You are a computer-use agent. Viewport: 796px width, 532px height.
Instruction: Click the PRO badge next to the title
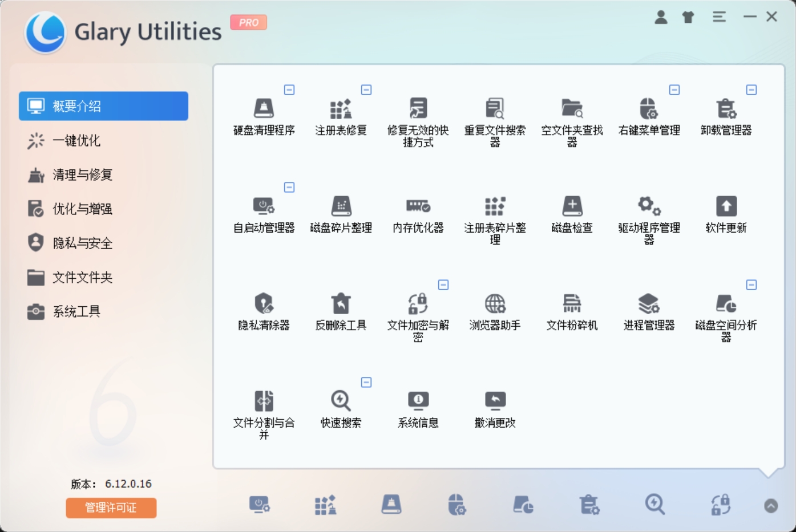click(249, 22)
